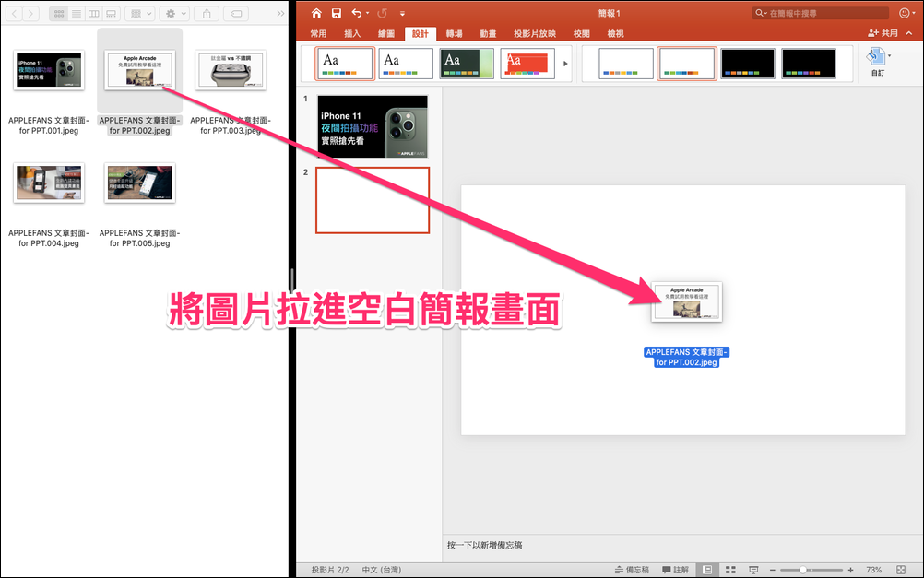
Task: Open the 插入 ribbon tab
Action: click(352, 33)
